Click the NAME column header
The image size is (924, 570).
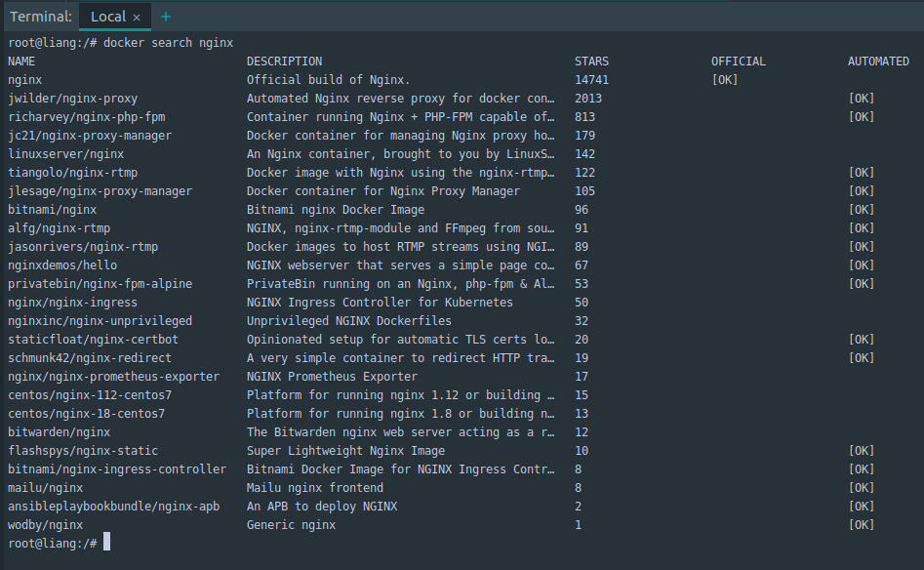click(21, 61)
